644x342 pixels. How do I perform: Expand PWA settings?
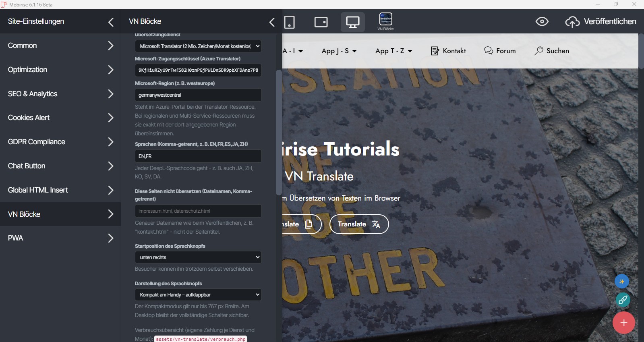[60, 238]
